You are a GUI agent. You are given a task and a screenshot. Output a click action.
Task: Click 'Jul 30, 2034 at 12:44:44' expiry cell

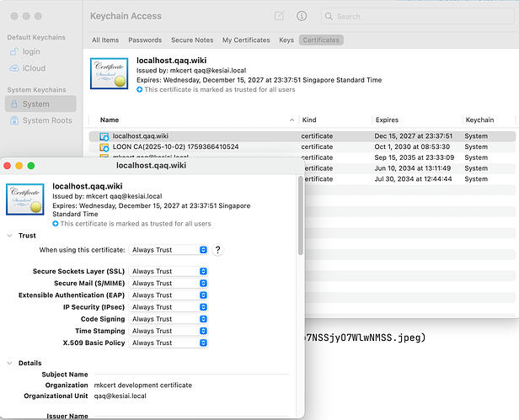(413, 179)
